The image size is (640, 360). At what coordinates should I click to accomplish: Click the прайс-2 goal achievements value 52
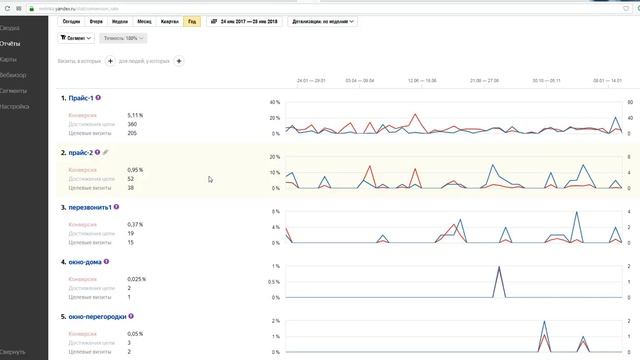pyautogui.click(x=131, y=179)
